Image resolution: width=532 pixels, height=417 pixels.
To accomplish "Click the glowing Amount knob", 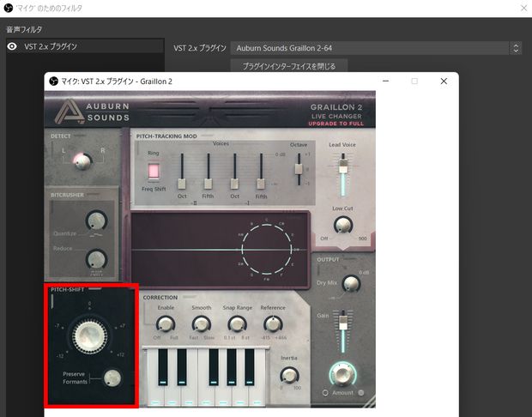I will point(342,374).
